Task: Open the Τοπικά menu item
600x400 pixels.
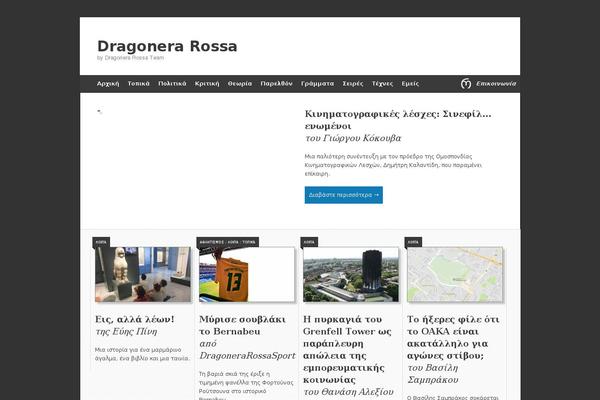Action: pyautogui.click(x=139, y=83)
